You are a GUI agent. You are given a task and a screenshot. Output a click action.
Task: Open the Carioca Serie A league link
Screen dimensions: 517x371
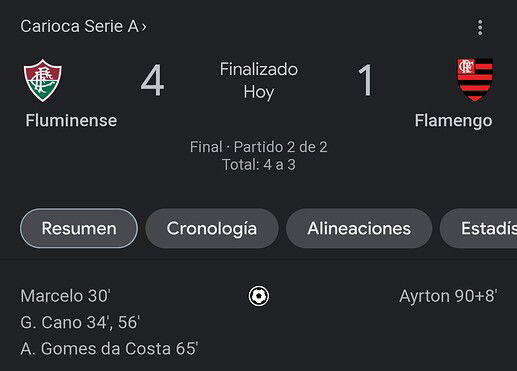(80, 26)
